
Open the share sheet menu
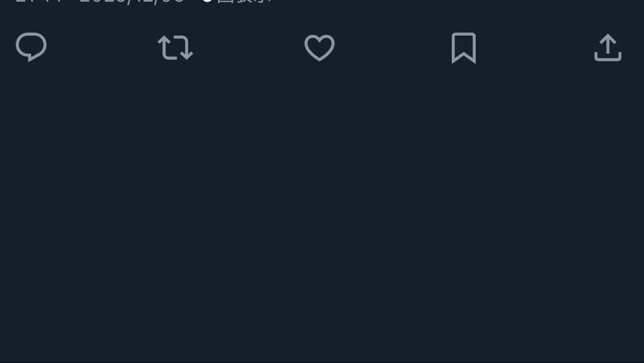[x=608, y=48]
